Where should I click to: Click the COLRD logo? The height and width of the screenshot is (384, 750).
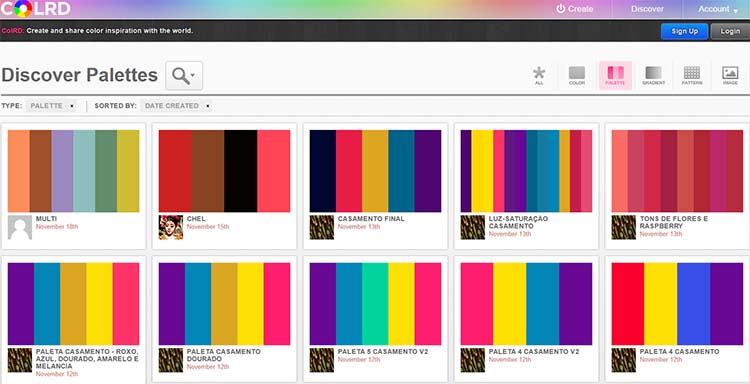(x=36, y=8)
